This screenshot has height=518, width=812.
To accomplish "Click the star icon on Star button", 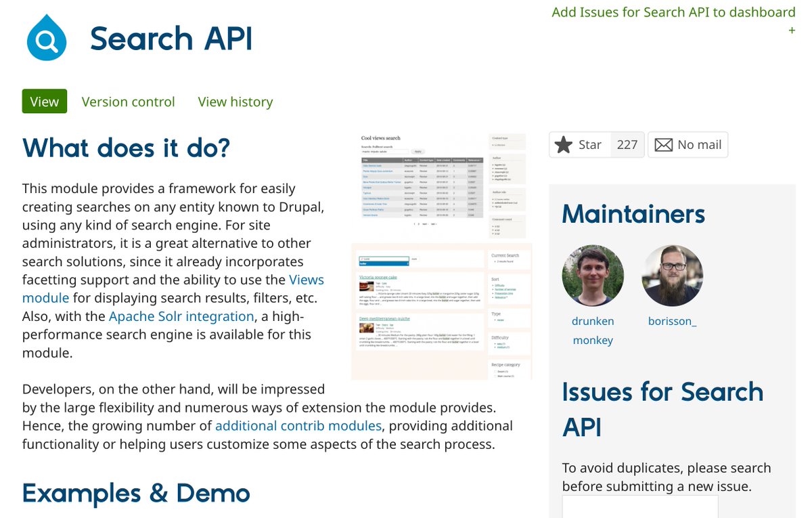I will point(563,145).
